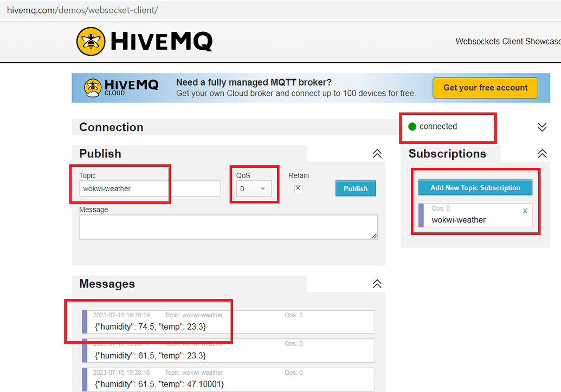This screenshot has width=561, height=392.
Task: Click the browser address bar URL
Action: click(x=82, y=10)
